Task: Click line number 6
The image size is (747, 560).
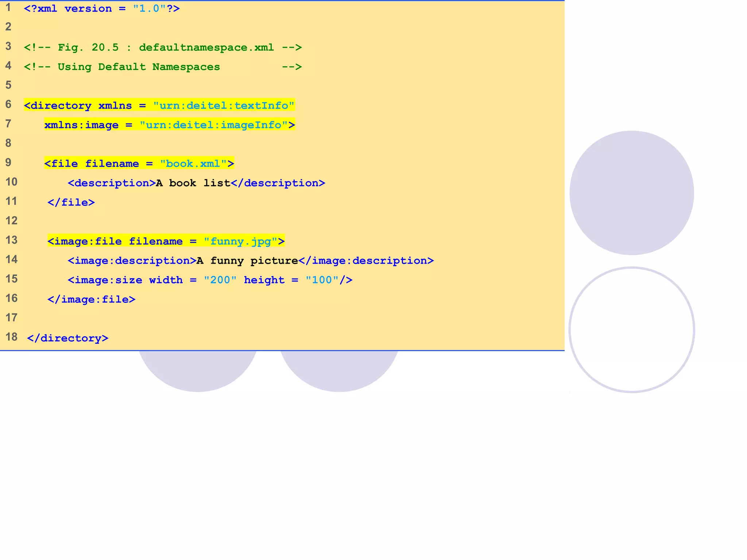Action: (8, 104)
